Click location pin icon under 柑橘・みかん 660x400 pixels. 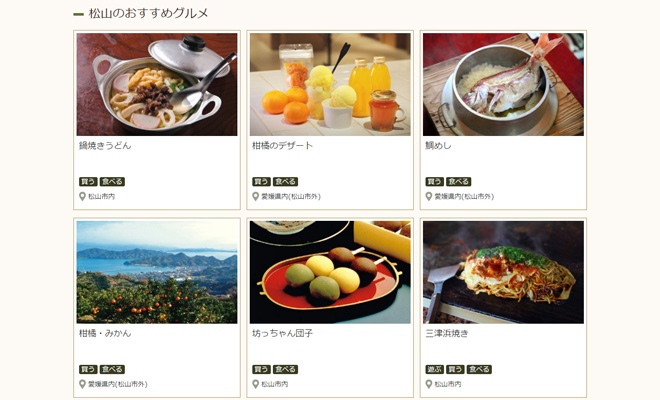click(82, 384)
